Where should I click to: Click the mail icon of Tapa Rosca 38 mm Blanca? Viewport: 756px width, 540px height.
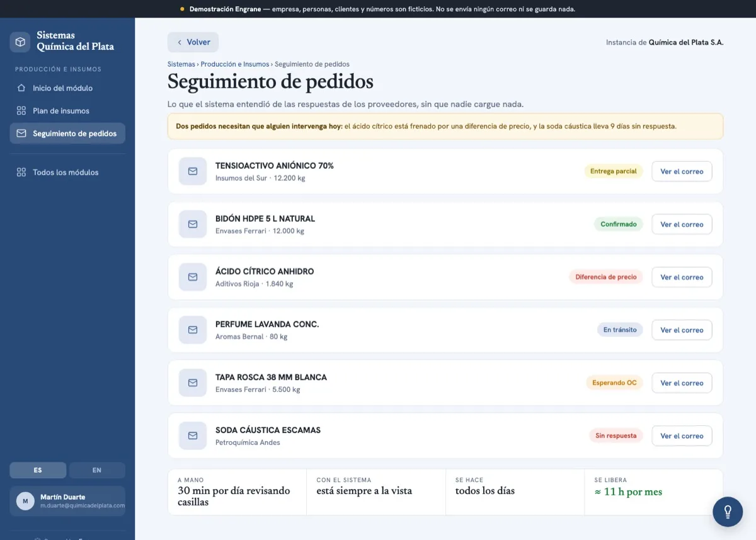tap(193, 383)
